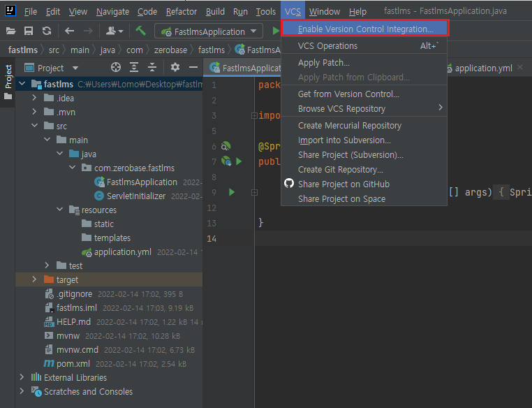Expand Scratches and Consoles node
Image resolution: width=532 pixels, height=408 pixels.
pos(22,391)
